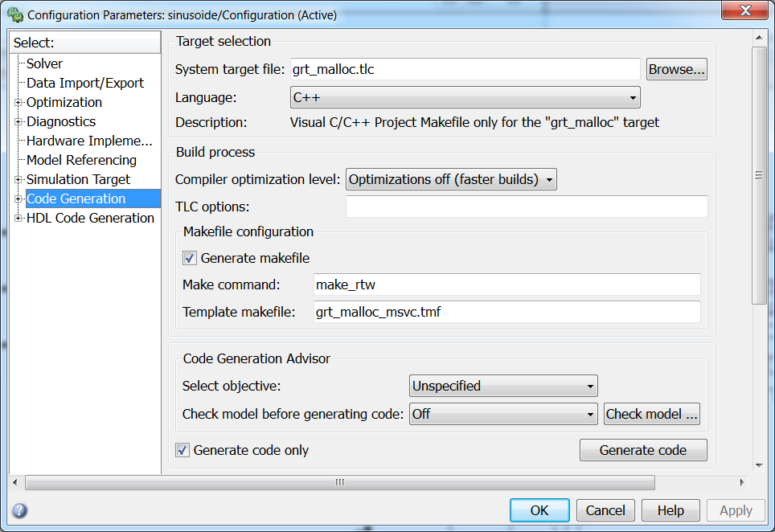Select Solver in the left pane
This screenshot has width=775, height=532.
point(44,63)
